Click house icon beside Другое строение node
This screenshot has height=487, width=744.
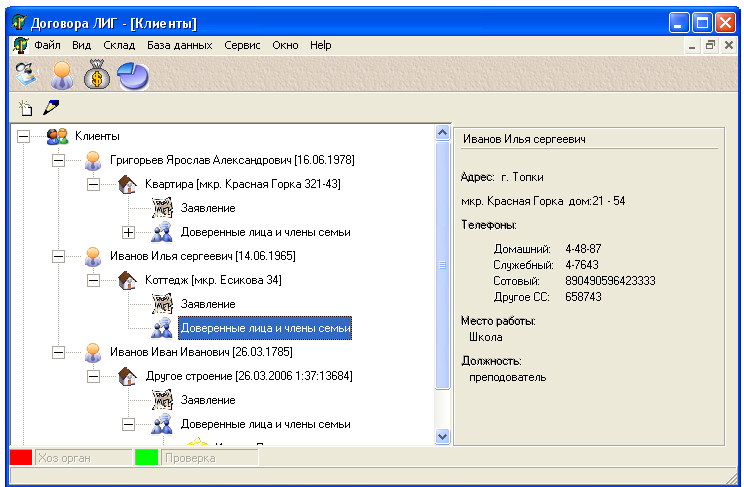[127, 376]
